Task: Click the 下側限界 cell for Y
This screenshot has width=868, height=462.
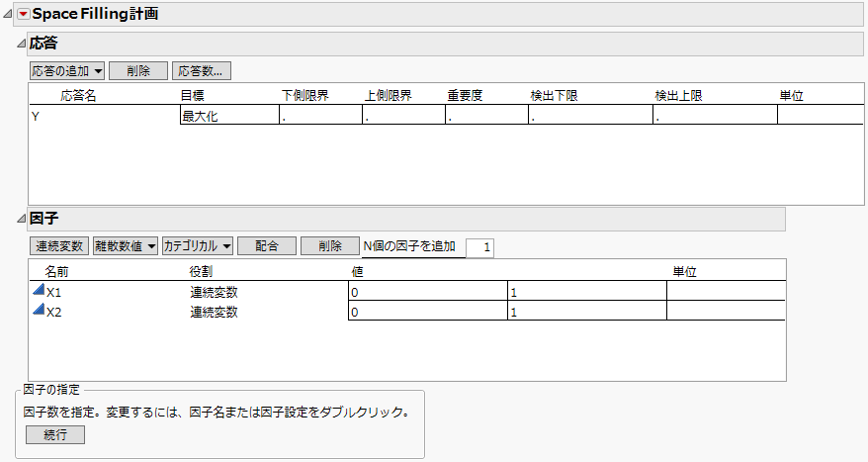Action: pos(320,115)
